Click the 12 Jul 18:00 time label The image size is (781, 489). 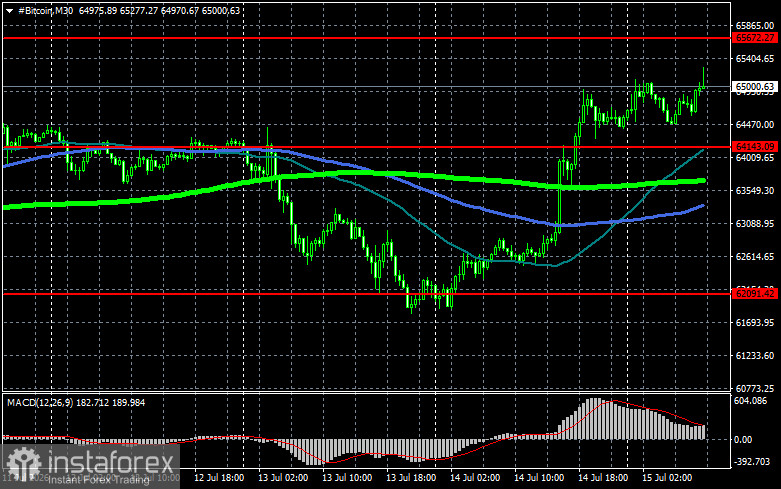(x=219, y=478)
